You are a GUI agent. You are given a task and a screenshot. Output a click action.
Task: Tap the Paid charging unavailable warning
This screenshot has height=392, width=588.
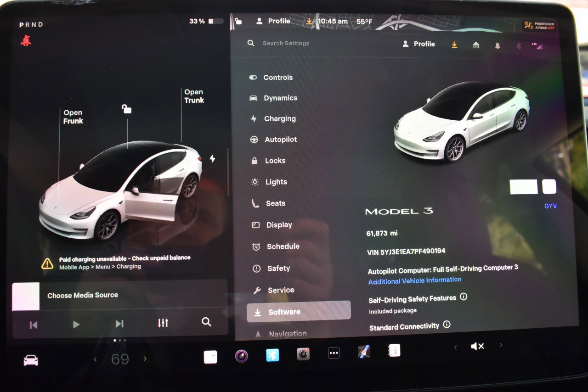coord(116,262)
